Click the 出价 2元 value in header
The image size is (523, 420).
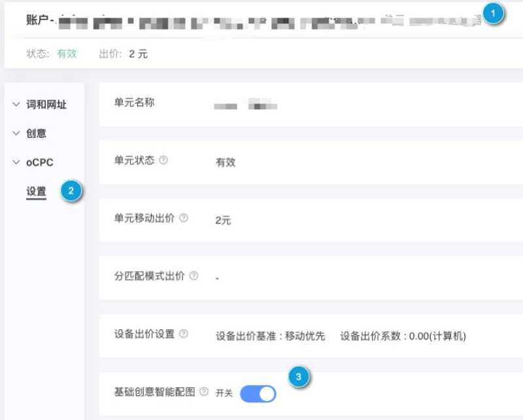point(138,54)
